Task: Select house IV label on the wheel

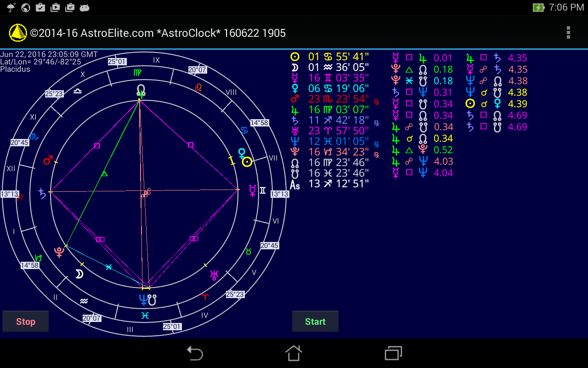Action: 205,315
